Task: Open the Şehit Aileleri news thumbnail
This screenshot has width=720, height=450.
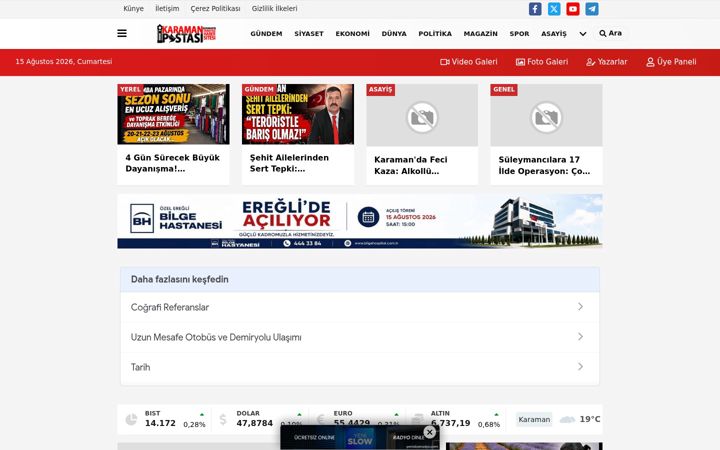Action: (298, 114)
